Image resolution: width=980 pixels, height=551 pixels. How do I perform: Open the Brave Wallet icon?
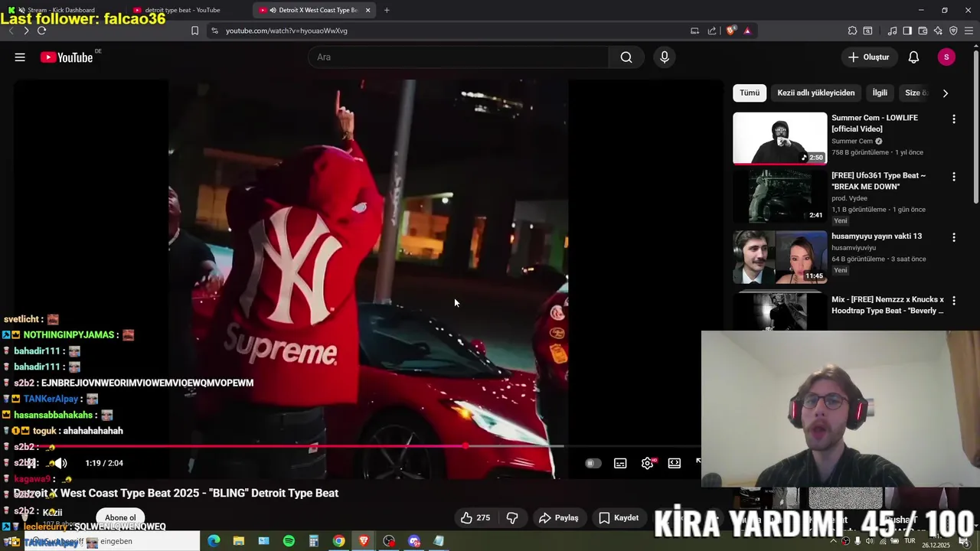[923, 31]
